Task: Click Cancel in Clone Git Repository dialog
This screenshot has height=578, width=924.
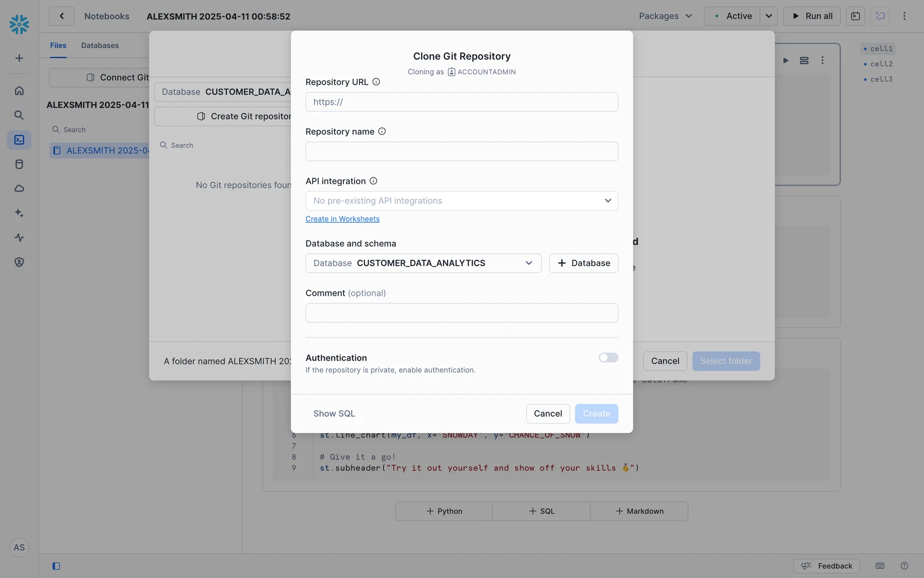Action: pos(548,414)
